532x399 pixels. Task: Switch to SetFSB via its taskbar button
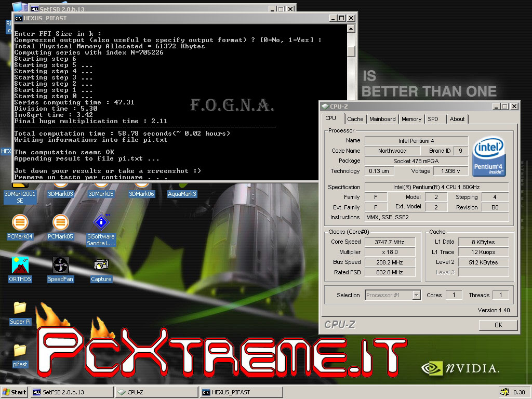point(72,392)
